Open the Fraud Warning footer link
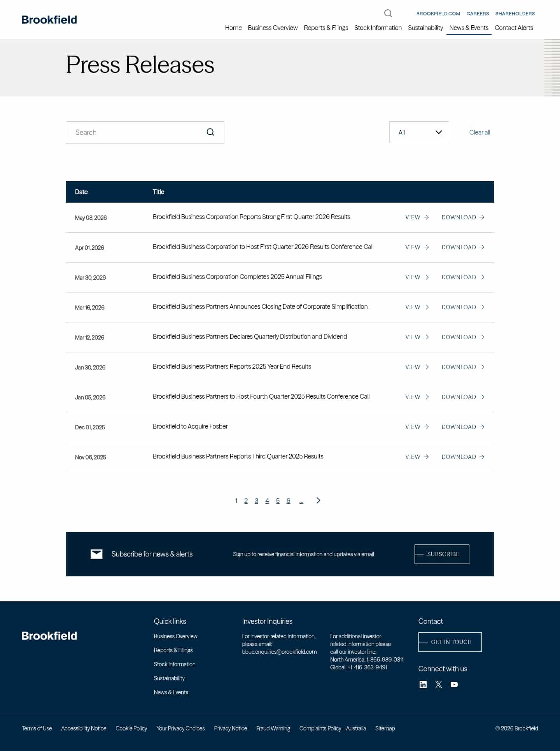Screen dimensions: 560x751 (x=273, y=728)
